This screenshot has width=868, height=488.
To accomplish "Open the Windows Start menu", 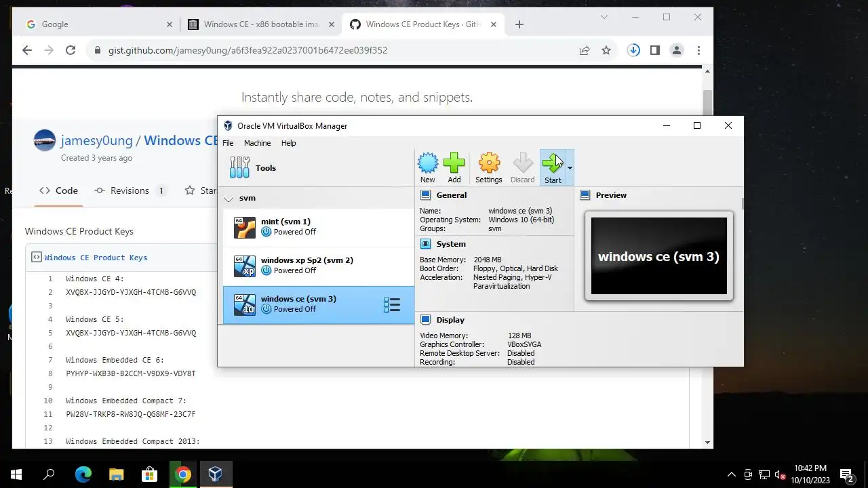I will 16,474.
